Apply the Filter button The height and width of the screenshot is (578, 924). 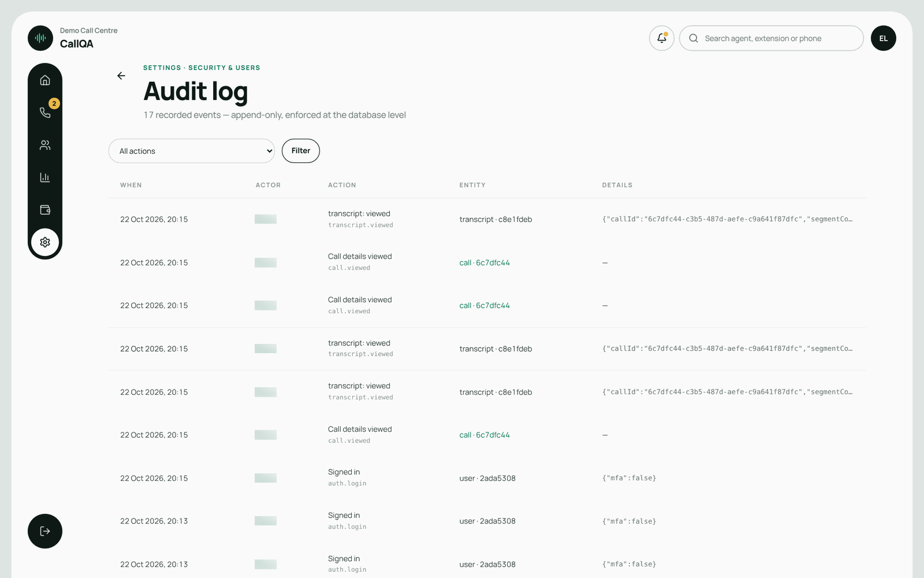(301, 151)
